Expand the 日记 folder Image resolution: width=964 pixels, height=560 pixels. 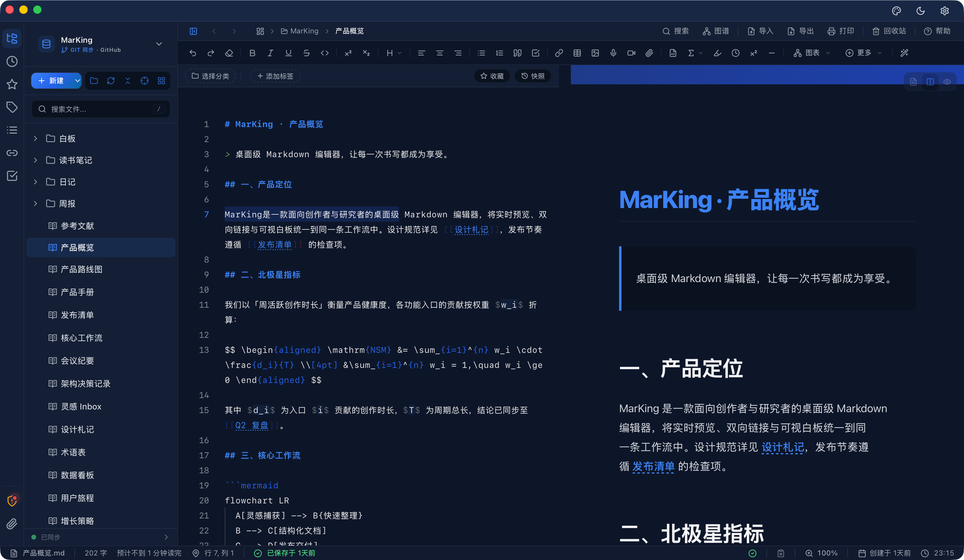pyautogui.click(x=36, y=182)
